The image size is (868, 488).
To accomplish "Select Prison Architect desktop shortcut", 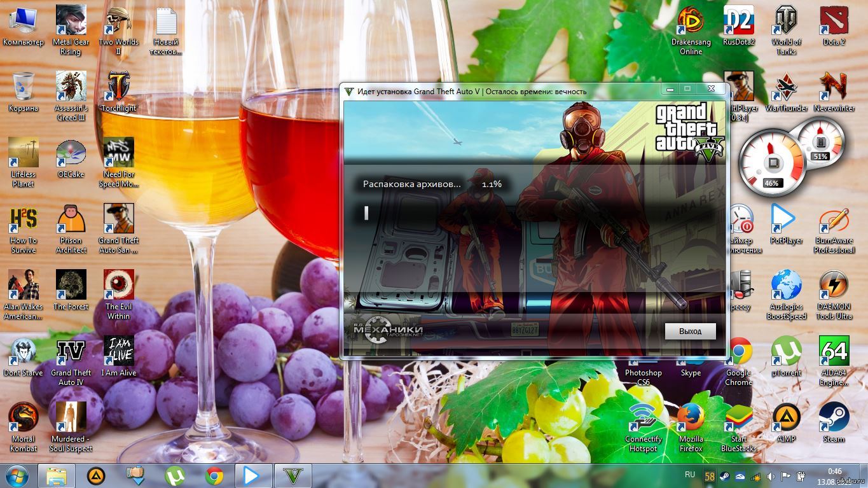I will pos(71,229).
